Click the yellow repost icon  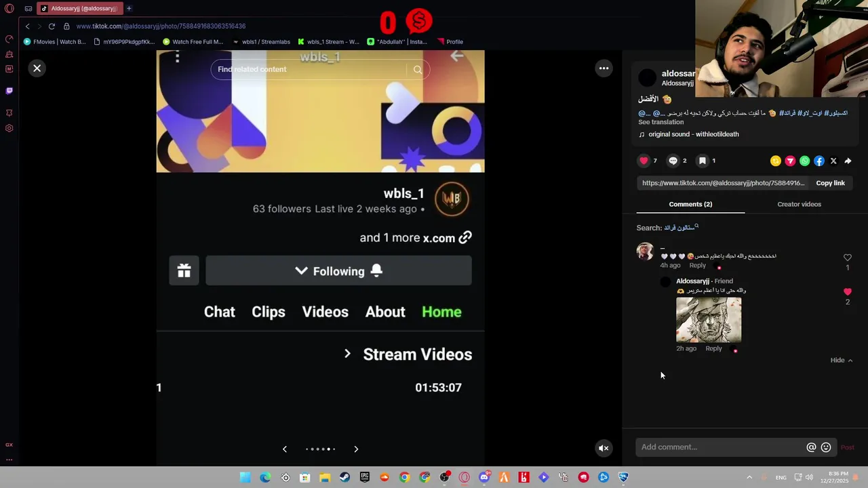[776, 161]
